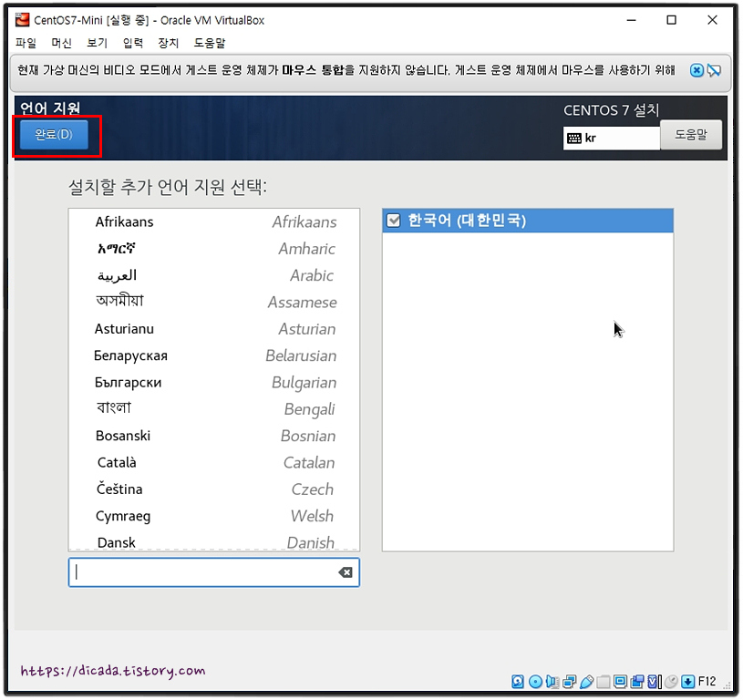Click the optical disc icon in status bar
Viewport: 743px width, 700px height.
[x=535, y=682]
